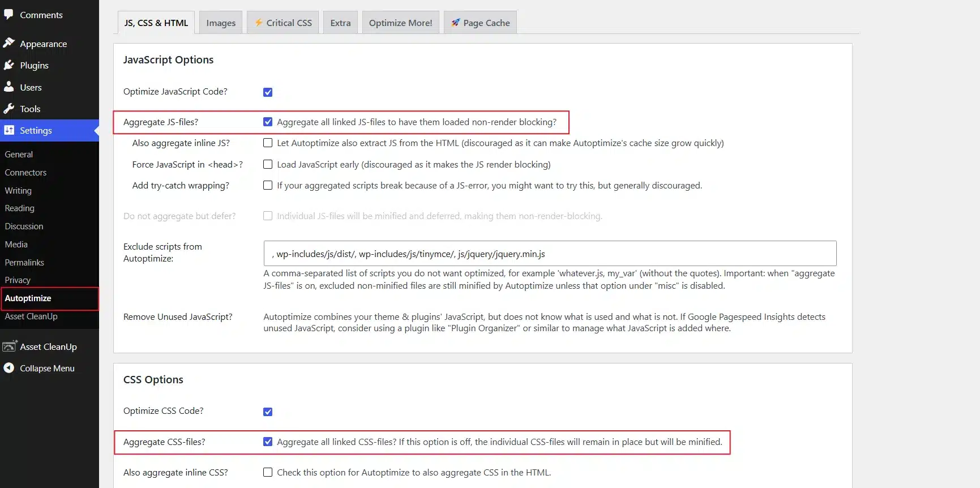Open Asset CleanUp under Settings

coord(31,316)
